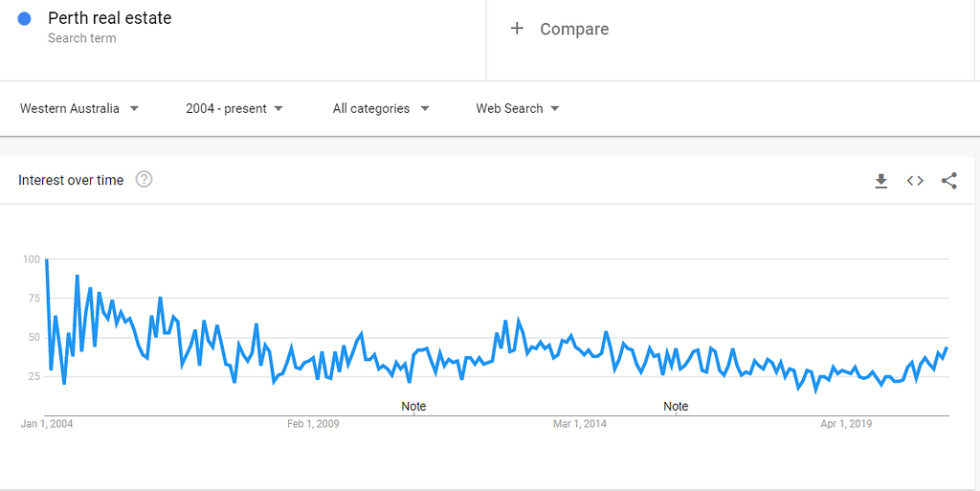Click the Jan 1, 2004 axis label
Image resolution: width=980 pixels, height=491 pixels.
tap(47, 424)
